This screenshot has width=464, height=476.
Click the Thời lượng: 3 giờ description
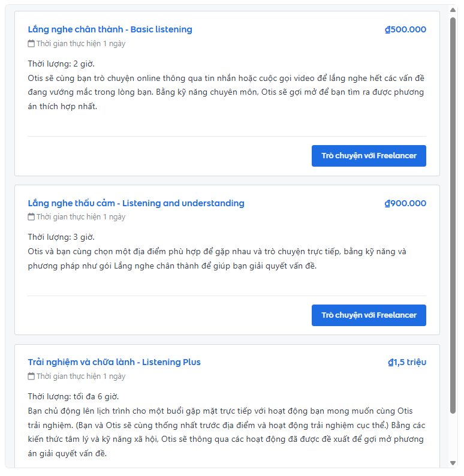click(x=61, y=237)
